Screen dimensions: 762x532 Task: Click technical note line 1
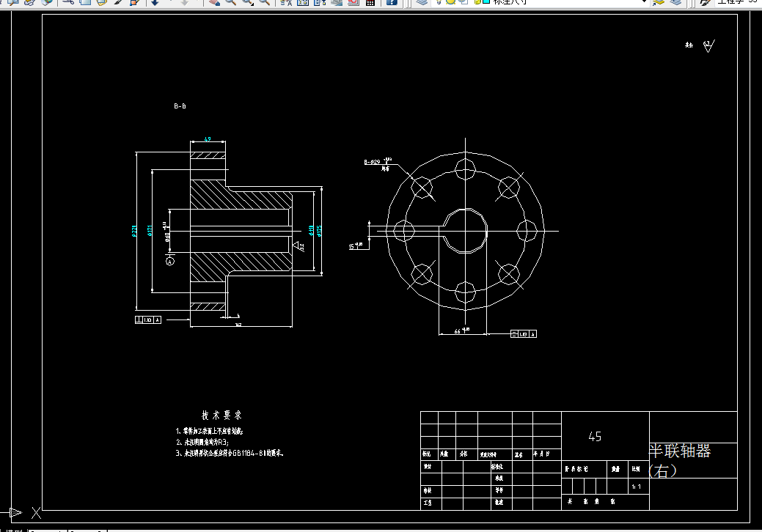coord(210,431)
